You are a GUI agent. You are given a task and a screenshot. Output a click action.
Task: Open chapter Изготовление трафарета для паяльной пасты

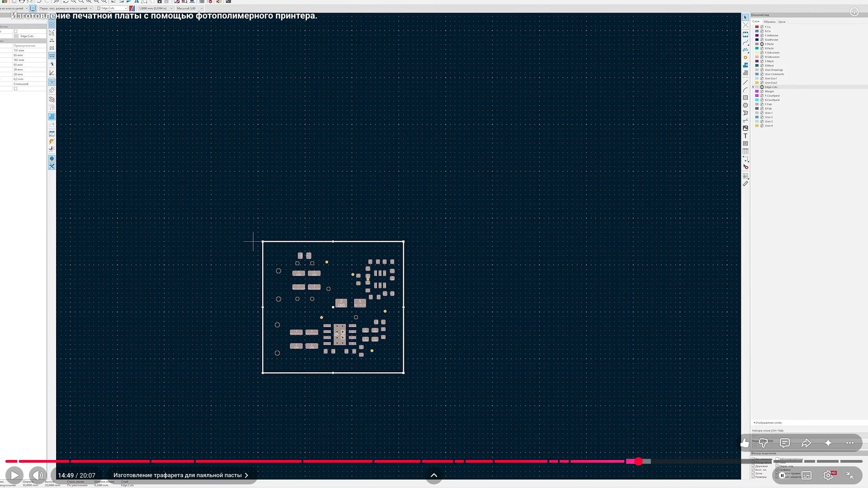[180, 475]
